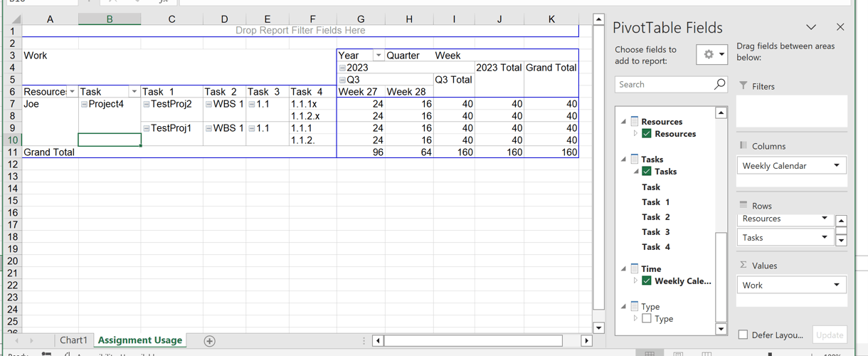Enable Defer Layout Update checkbox

(743, 335)
